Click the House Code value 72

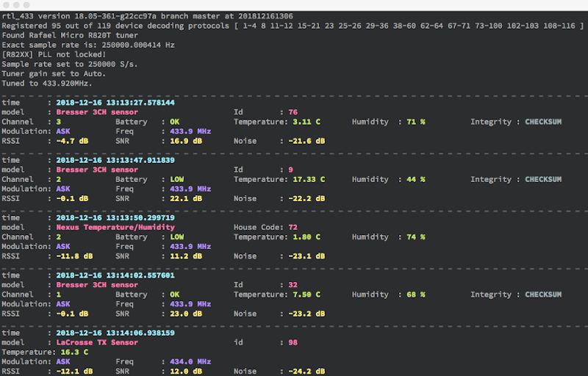pos(293,227)
